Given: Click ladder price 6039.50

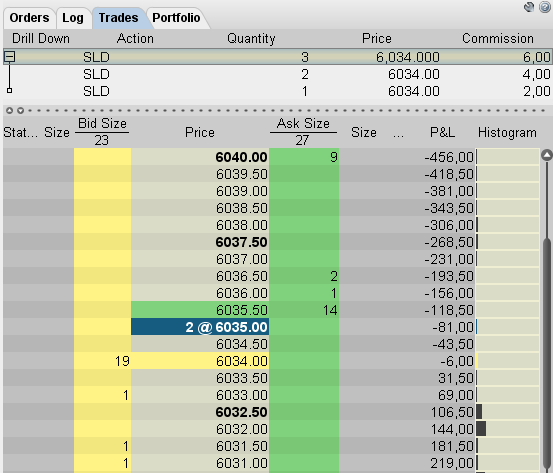Looking at the screenshot, I should point(242,174).
